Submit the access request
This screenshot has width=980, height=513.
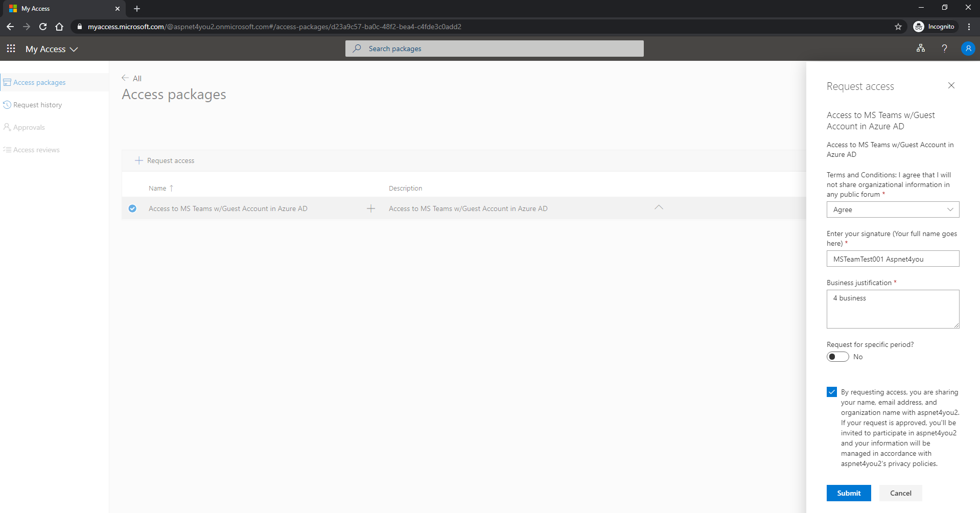(x=849, y=493)
